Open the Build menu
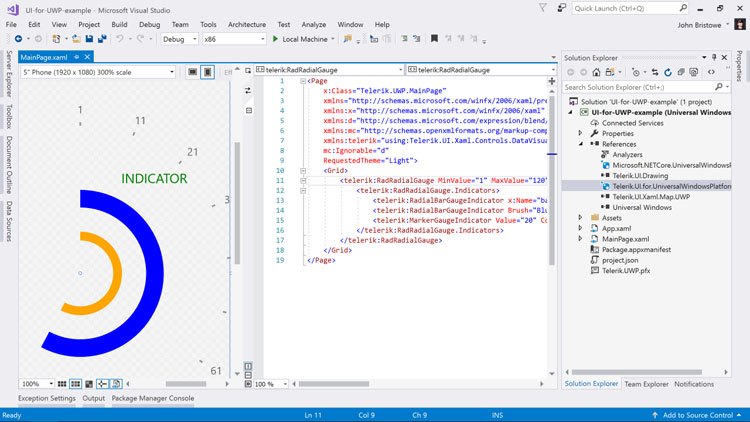Screen dimensions: 750x422 click(x=119, y=24)
